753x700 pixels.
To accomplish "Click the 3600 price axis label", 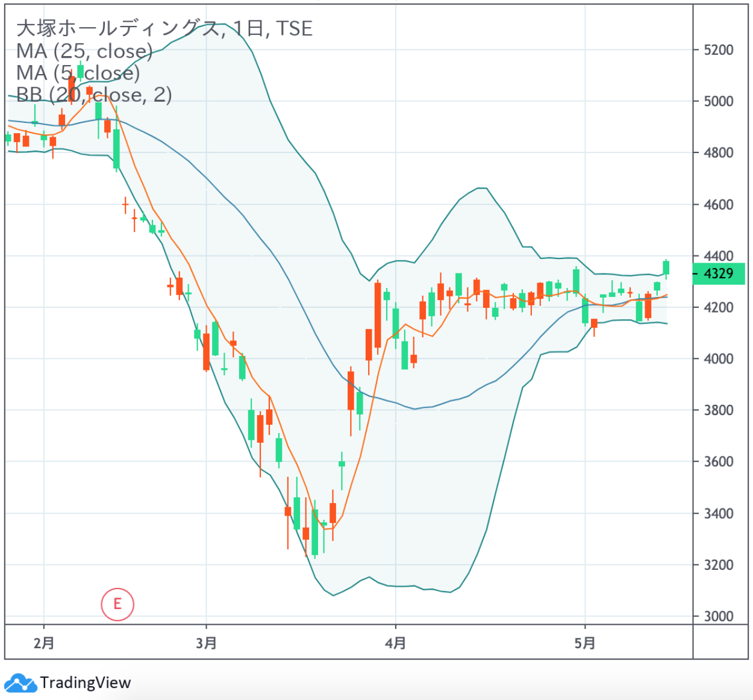I will (x=719, y=462).
